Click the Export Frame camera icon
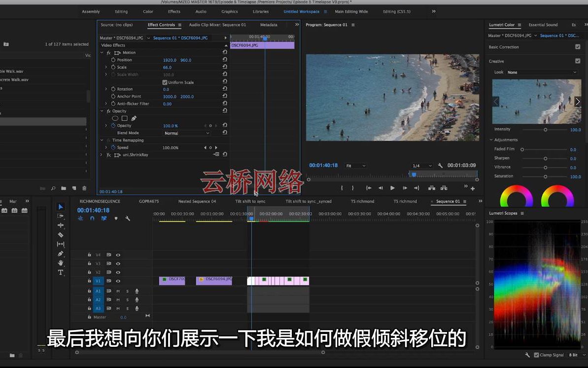The width and height of the screenshot is (588, 368). pyautogui.click(x=432, y=188)
